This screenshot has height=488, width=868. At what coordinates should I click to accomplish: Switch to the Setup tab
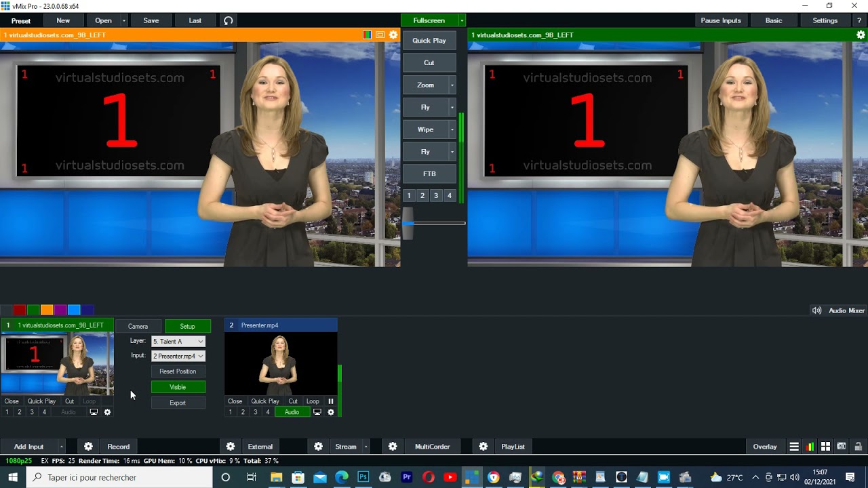[x=187, y=326]
